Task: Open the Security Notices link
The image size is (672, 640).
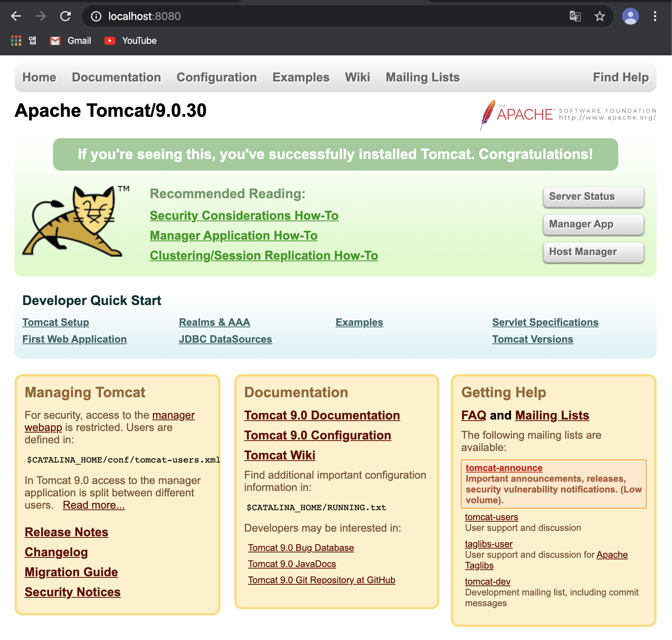Action: click(x=73, y=592)
